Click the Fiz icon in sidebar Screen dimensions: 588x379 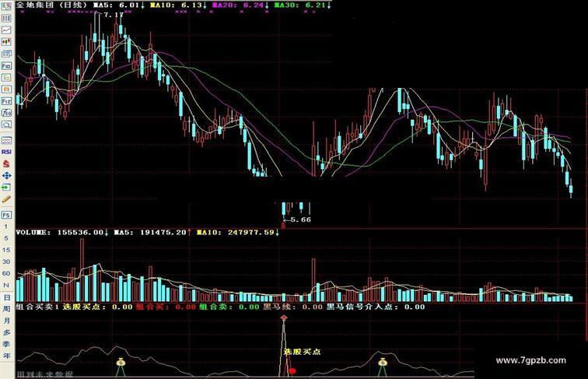click(6, 101)
